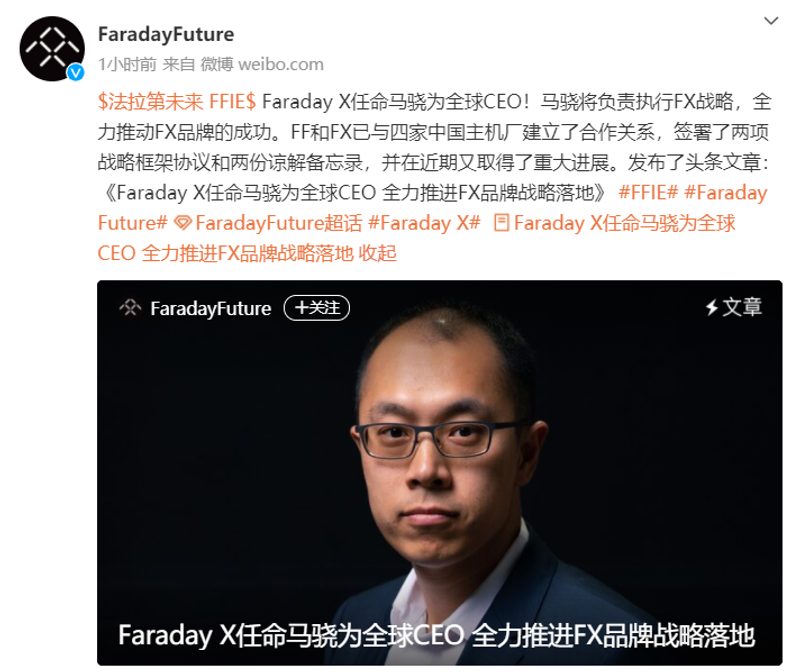The image size is (800, 672).
Task: Click the article document icon
Action: (x=502, y=223)
